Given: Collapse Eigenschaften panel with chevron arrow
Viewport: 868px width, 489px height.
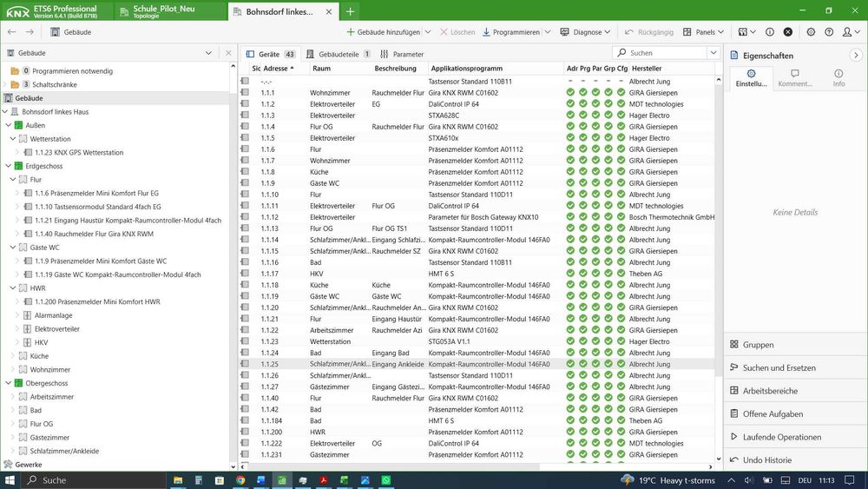Looking at the screenshot, I should [856, 56].
